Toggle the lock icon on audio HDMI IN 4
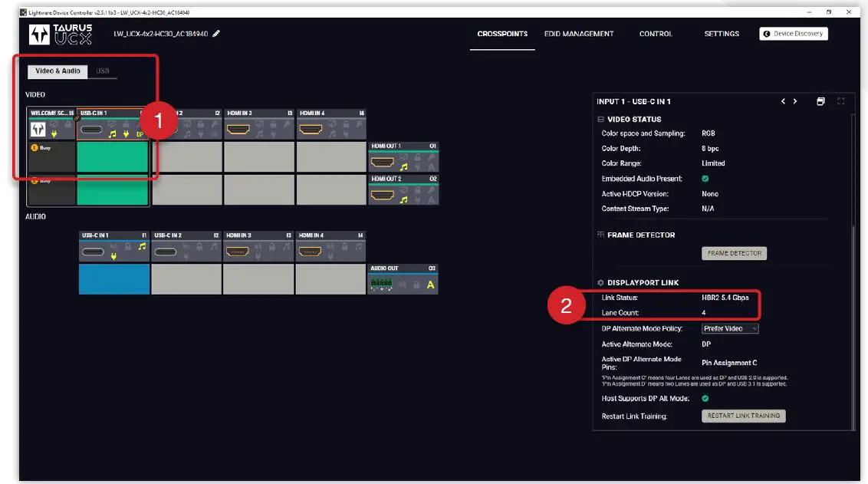 (344, 247)
